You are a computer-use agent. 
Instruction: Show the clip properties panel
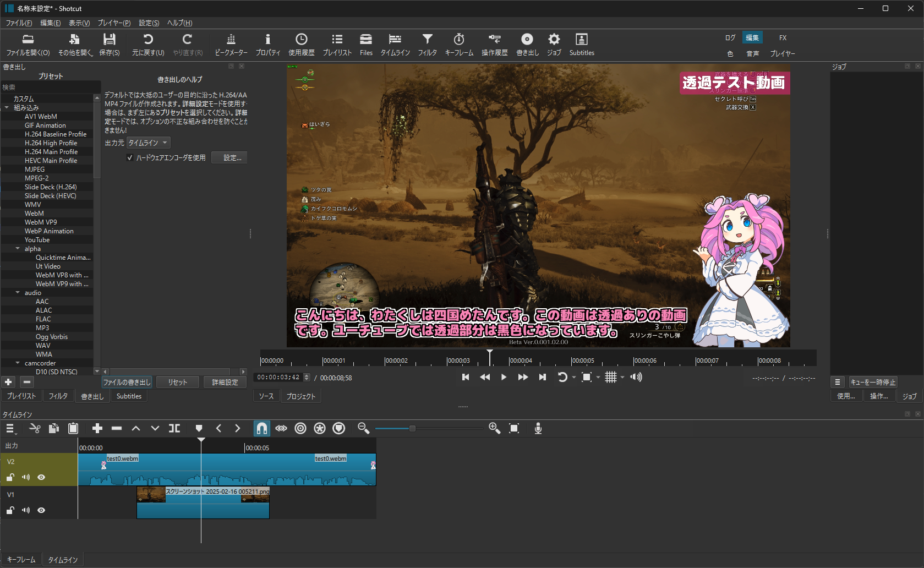tap(268, 44)
